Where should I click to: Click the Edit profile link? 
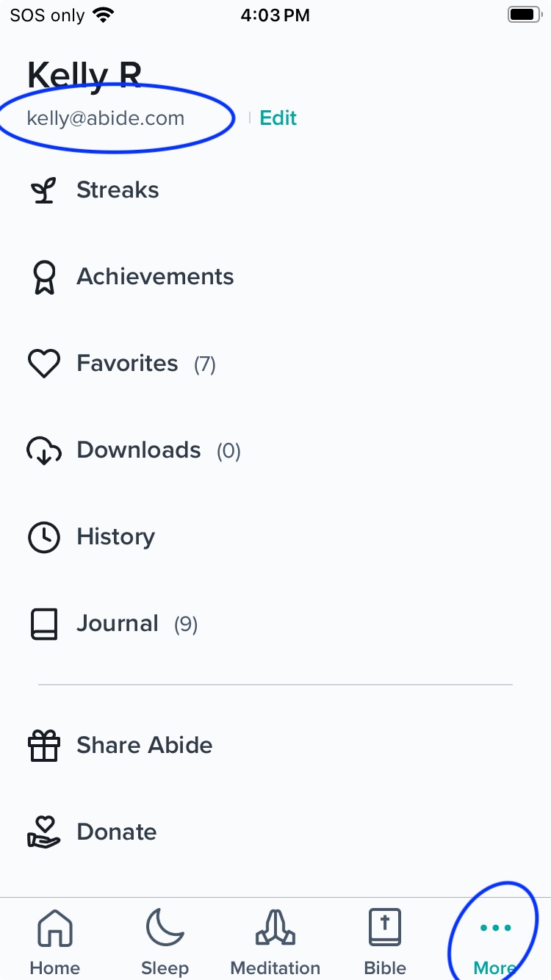click(x=278, y=118)
